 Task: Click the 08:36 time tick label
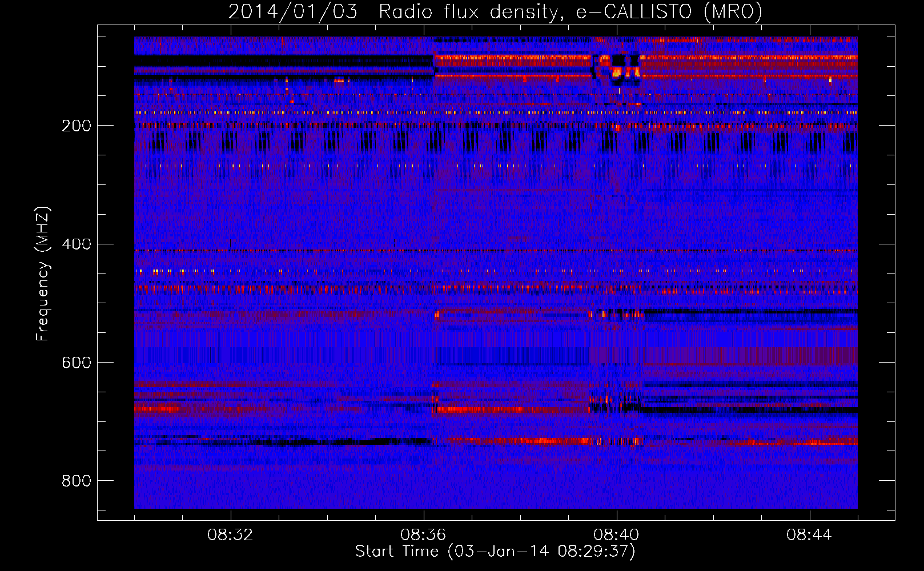[423, 535]
